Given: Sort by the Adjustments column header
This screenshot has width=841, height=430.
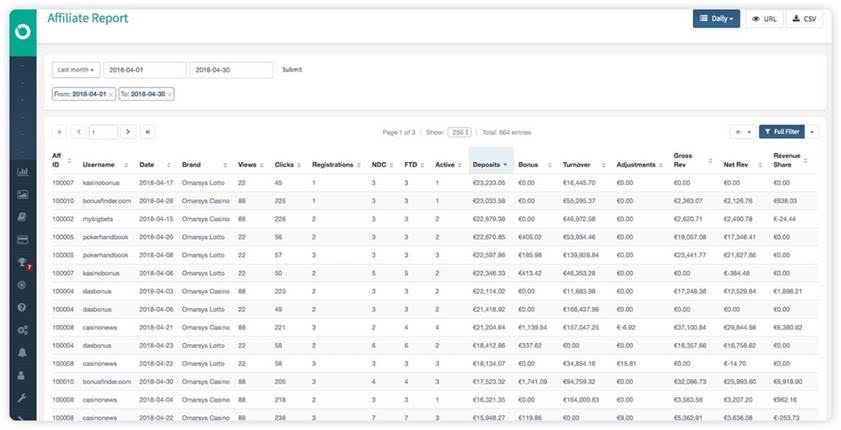Looking at the screenshot, I should [x=640, y=165].
